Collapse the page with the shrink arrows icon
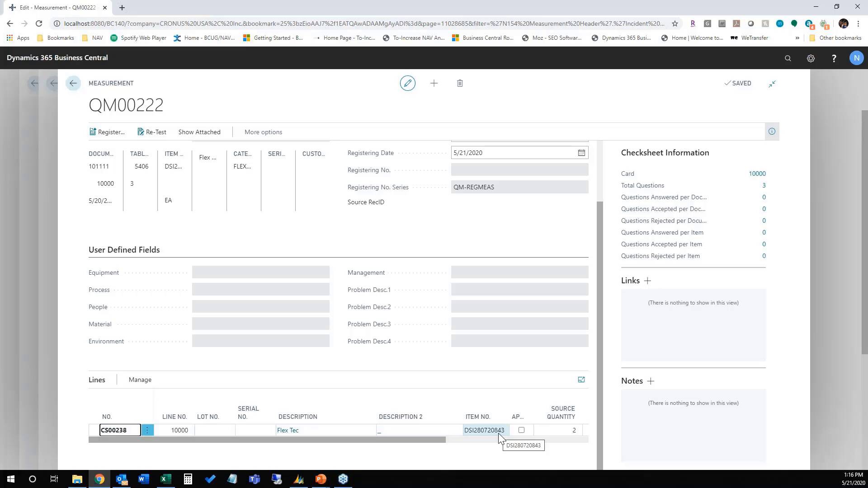Screen dimensions: 868x488 click(x=772, y=84)
